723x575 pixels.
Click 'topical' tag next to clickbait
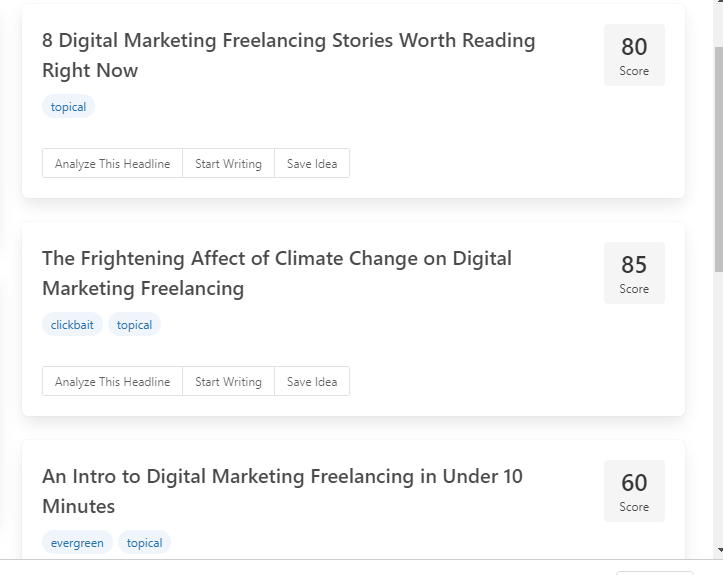[x=134, y=325]
